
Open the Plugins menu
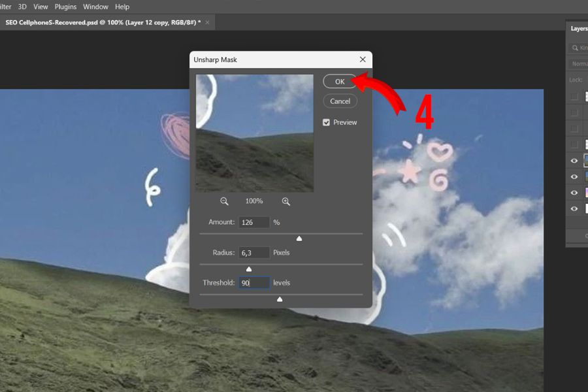tap(65, 7)
